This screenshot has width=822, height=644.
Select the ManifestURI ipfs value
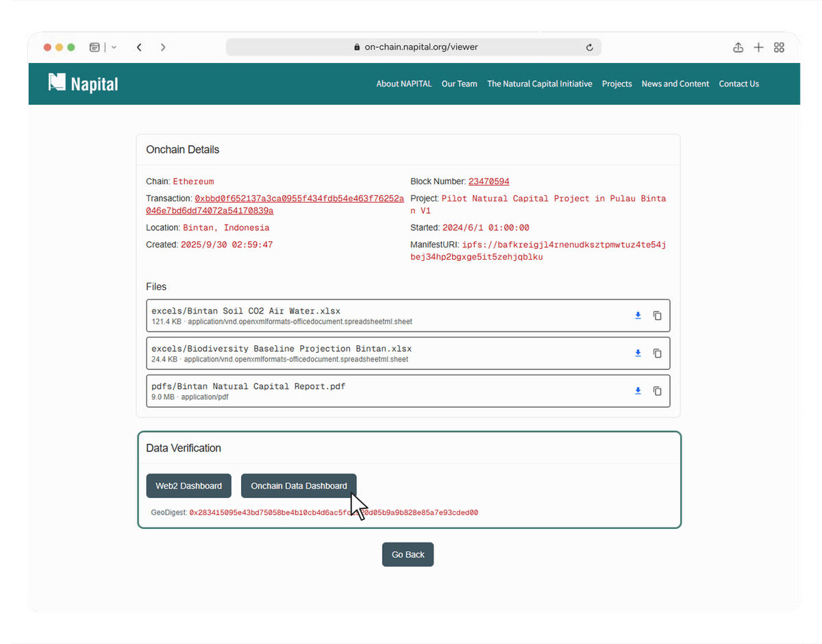click(538, 251)
